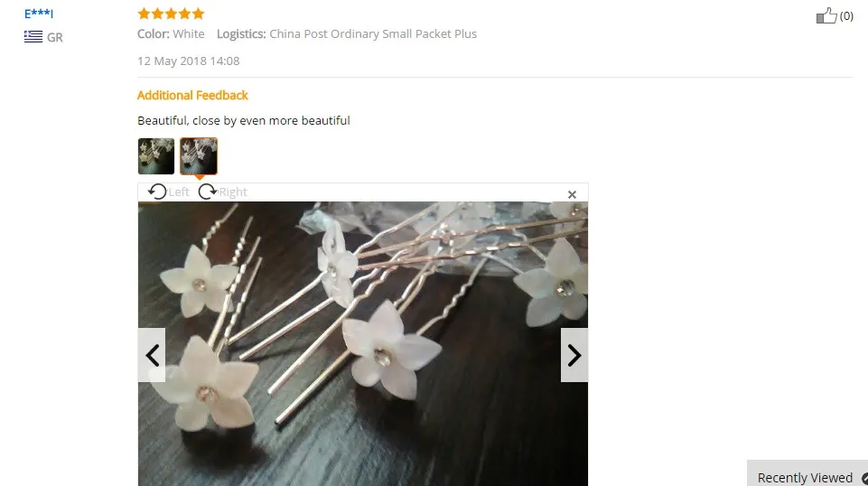Select the highlighted second photo thumbnail
The width and height of the screenshot is (868, 486).
199,156
